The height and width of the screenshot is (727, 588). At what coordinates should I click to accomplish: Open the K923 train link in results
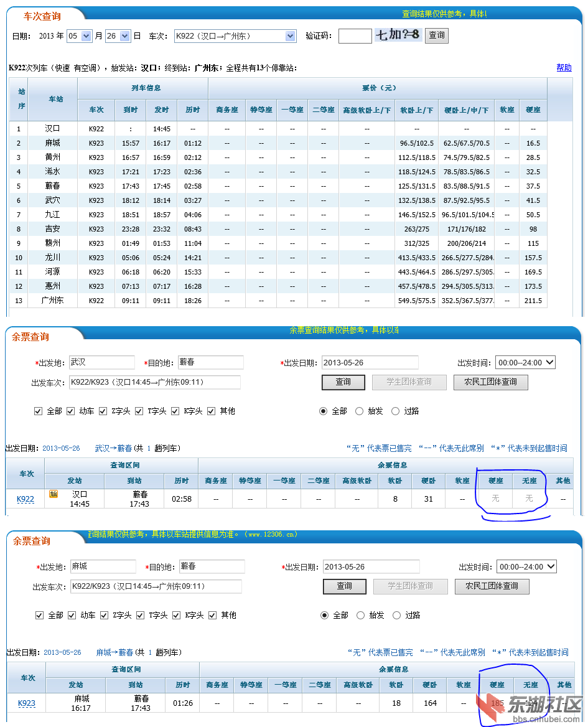(x=27, y=703)
